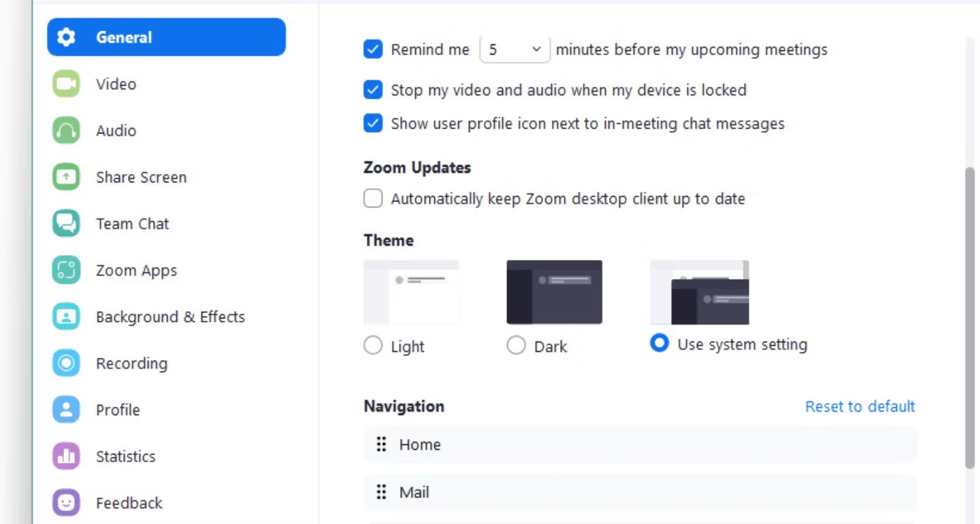Open the Video settings label
Image resolution: width=980 pixels, height=524 pixels.
[x=116, y=84]
